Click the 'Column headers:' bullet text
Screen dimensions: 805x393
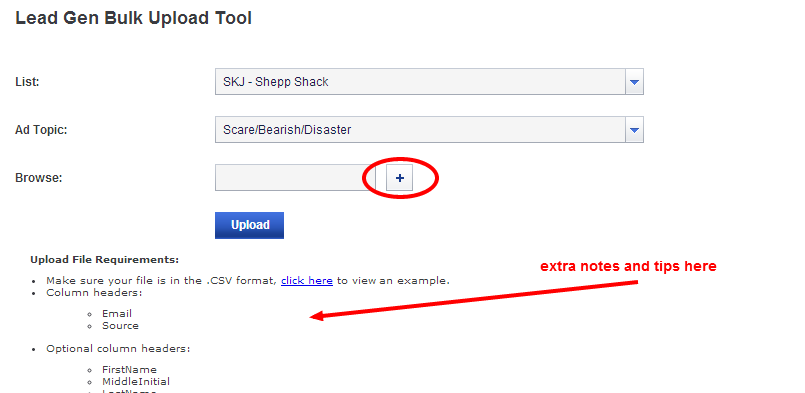coord(94,293)
